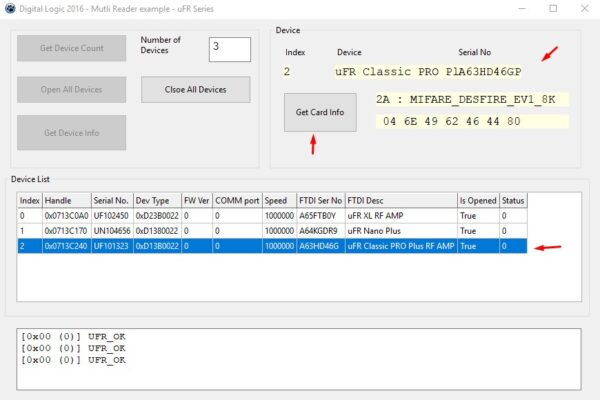Click the Open All Devices button
This screenshot has height=400, width=600.
click(71, 89)
